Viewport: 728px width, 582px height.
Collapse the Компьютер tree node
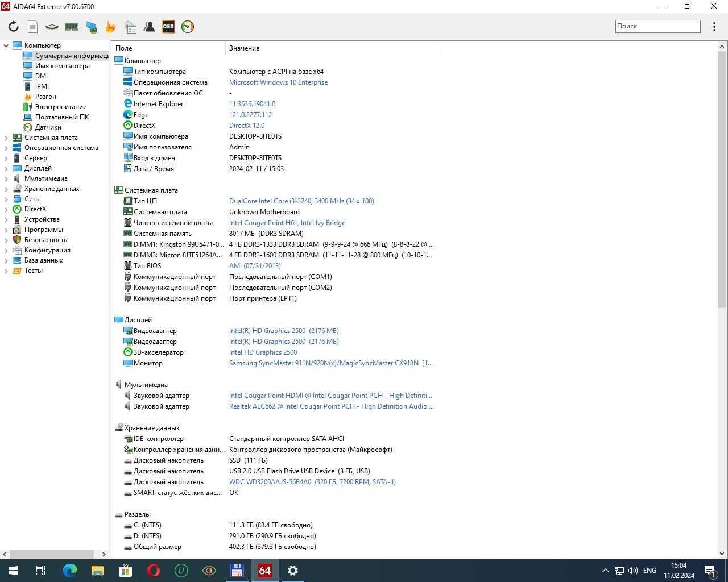6,45
